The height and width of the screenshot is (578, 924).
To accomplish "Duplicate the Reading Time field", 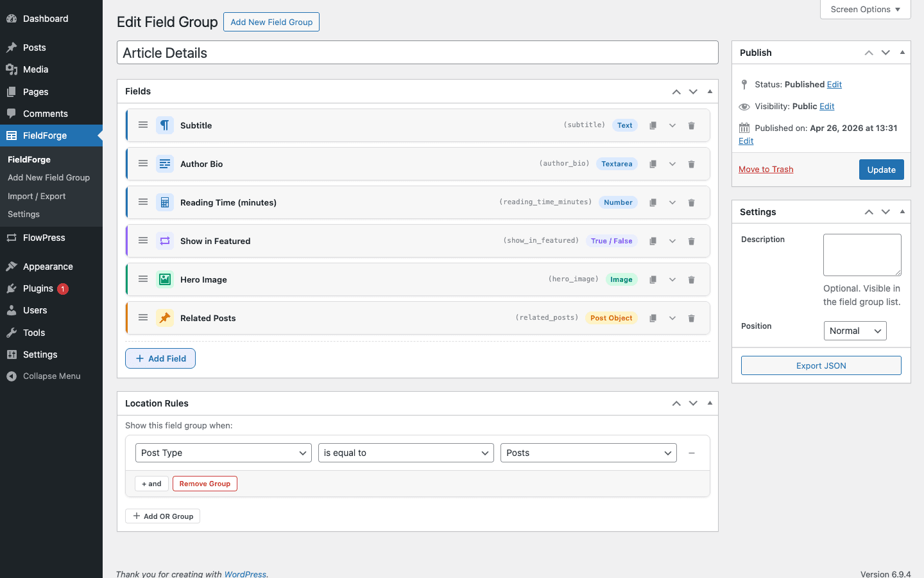I will (653, 202).
